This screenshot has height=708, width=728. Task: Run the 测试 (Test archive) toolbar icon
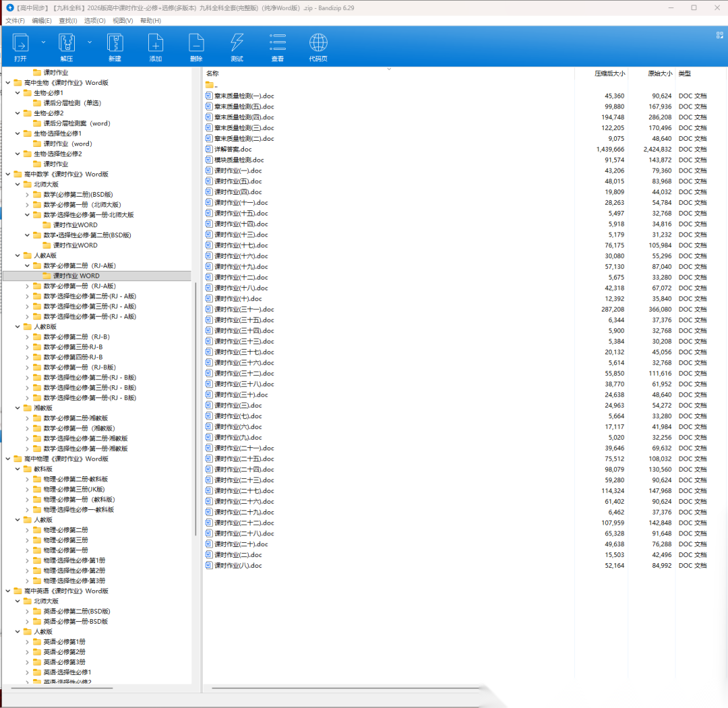pos(237,44)
